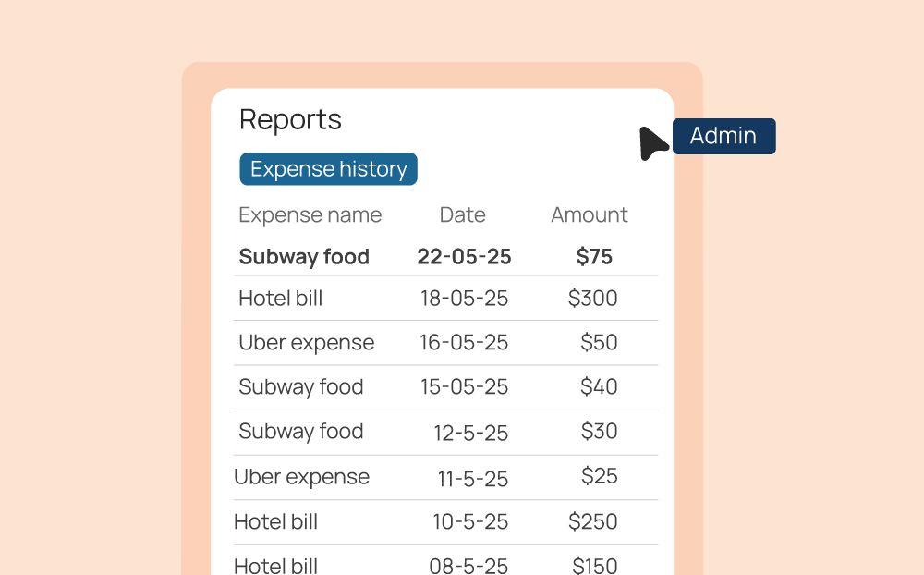Select Hotel bill dated 08-5-25
Screen dimensions: 924x575
[445, 561]
